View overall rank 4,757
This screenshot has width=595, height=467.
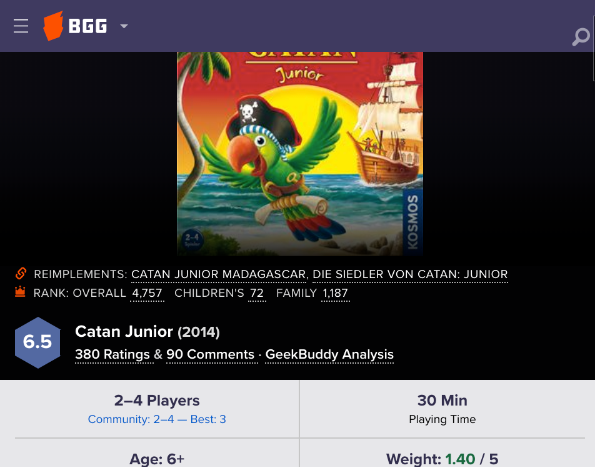point(147,293)
